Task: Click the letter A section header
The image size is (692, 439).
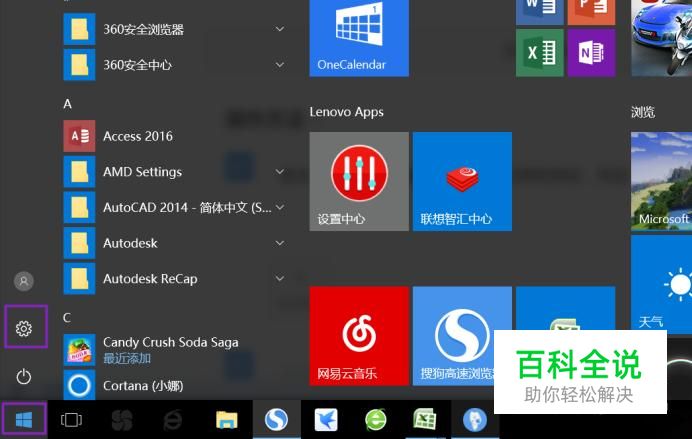Action: (x=68, y=104)
